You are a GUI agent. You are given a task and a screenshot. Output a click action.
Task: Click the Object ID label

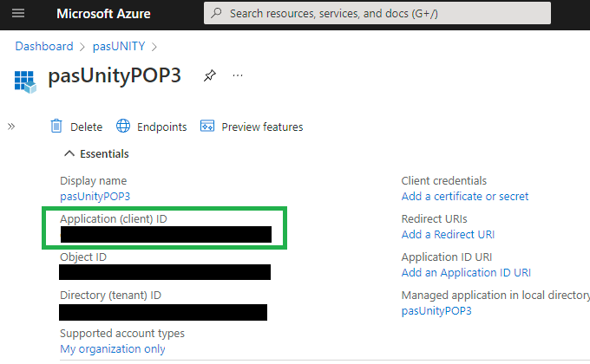point(83,257)
